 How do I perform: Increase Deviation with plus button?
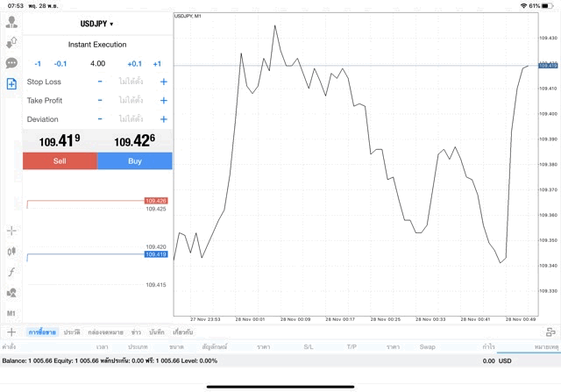click(163, 119)
